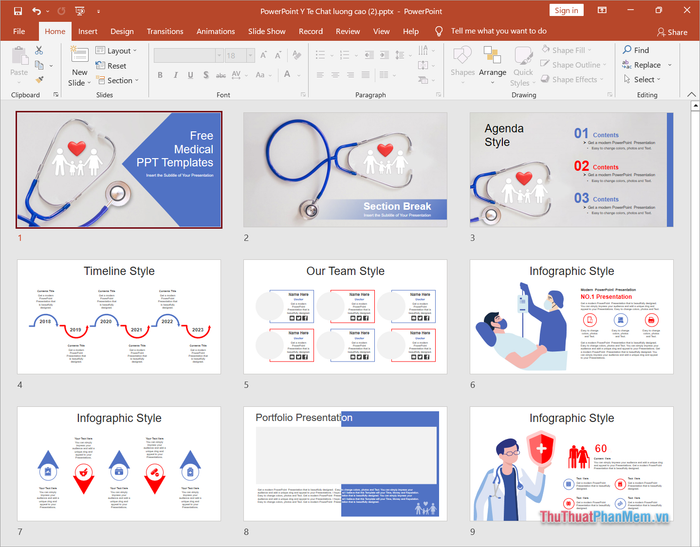
Task: Click the Sign in button
Action: pyautogui.click(x=566, y=10)
